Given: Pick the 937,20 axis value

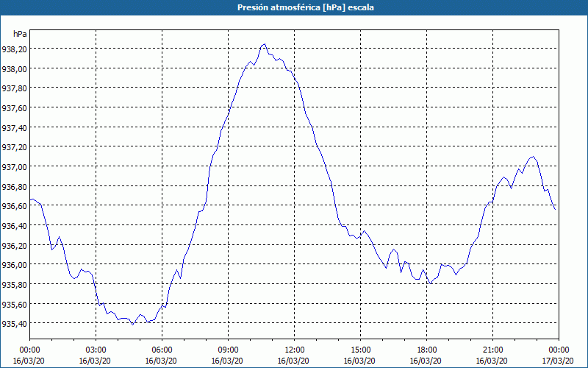Looking at the screenshot, I should [14, 147].
